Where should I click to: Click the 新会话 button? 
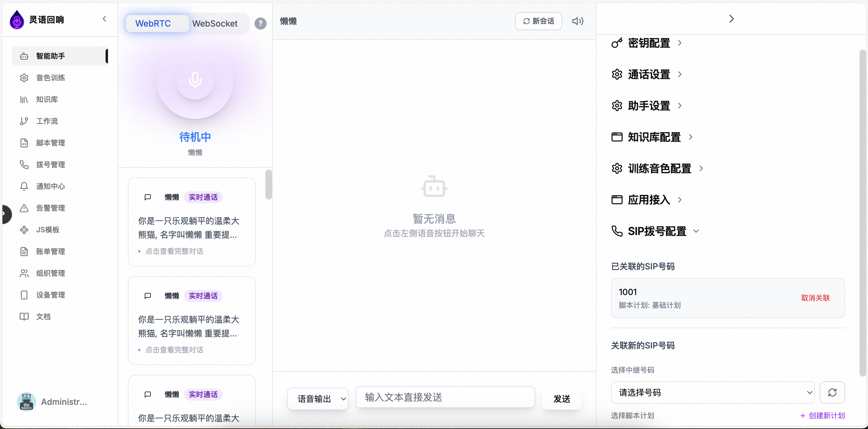pyautogui.click(x=538, y=21)
